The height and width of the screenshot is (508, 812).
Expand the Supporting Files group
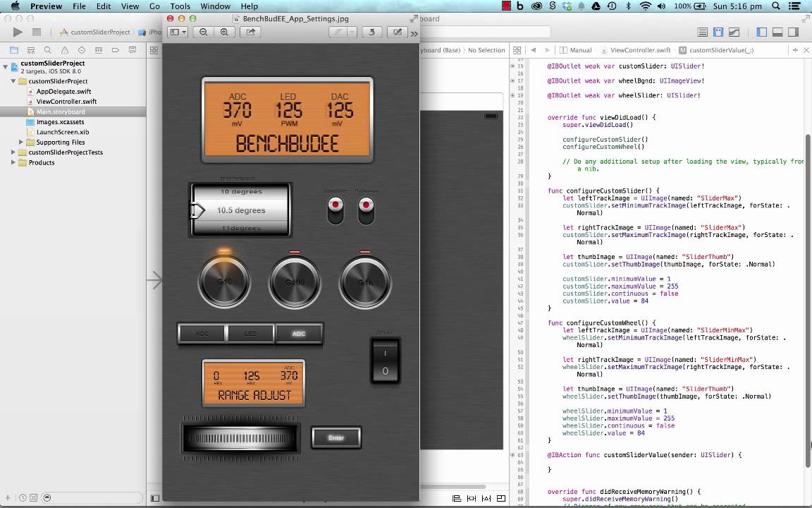click(21, 142)
